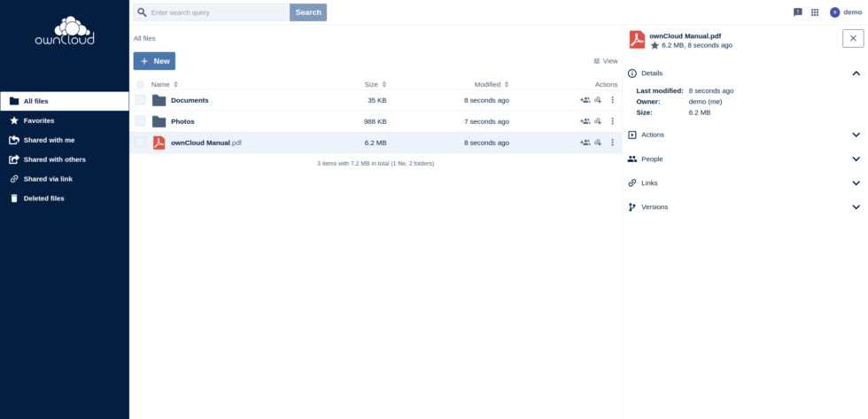Open the View options dropdown
The height and width of the screenshot is (419, 868).
[x=606, y=61]
